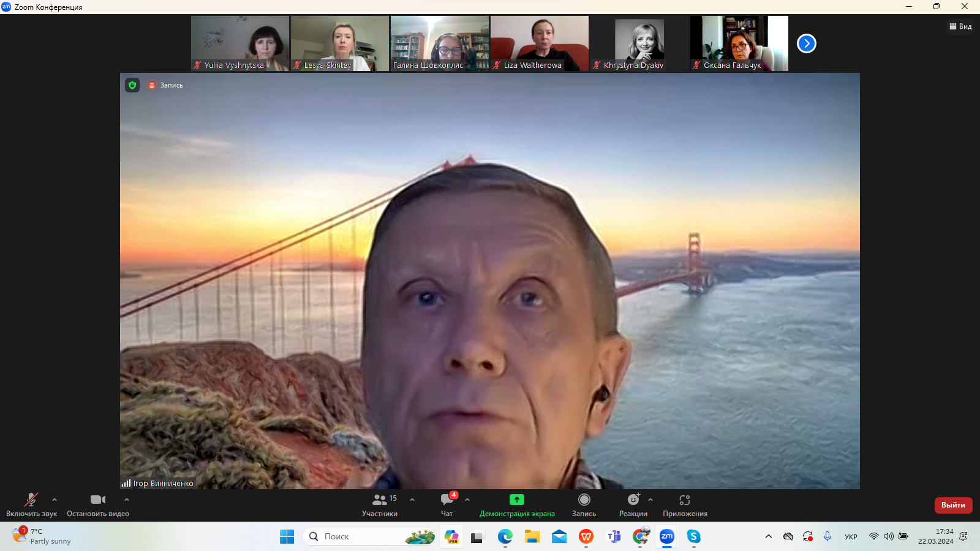This screenshot has width=980, height=551.
Task: Open the Чат chat panel
Action: coord(447,505)
